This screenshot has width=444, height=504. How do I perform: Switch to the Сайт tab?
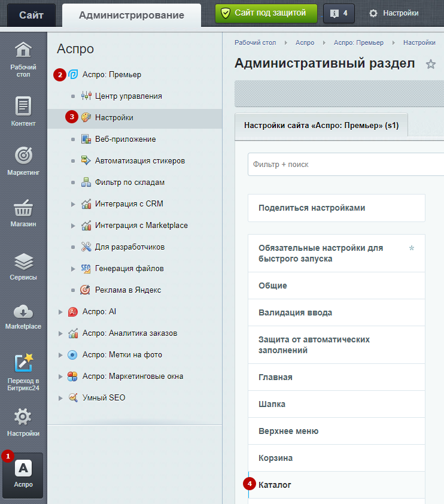point(31,15)
